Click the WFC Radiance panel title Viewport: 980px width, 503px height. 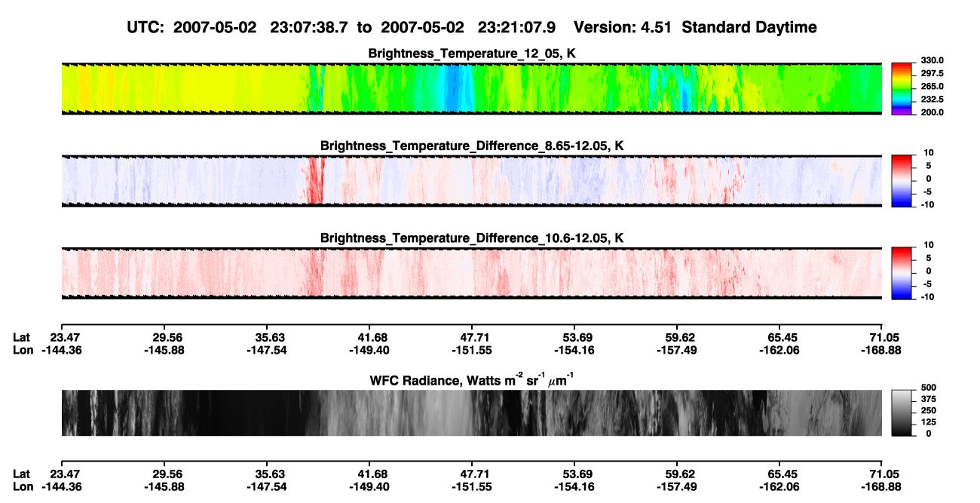[472, 381]
